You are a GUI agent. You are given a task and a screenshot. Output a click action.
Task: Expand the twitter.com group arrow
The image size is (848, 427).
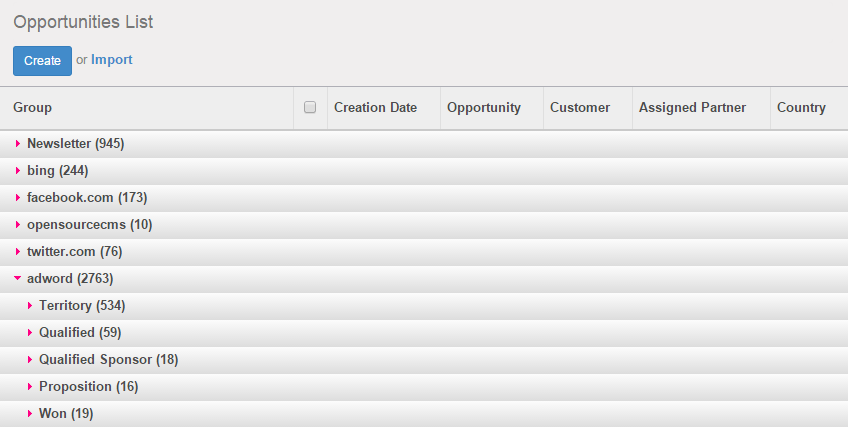[18, 252]
